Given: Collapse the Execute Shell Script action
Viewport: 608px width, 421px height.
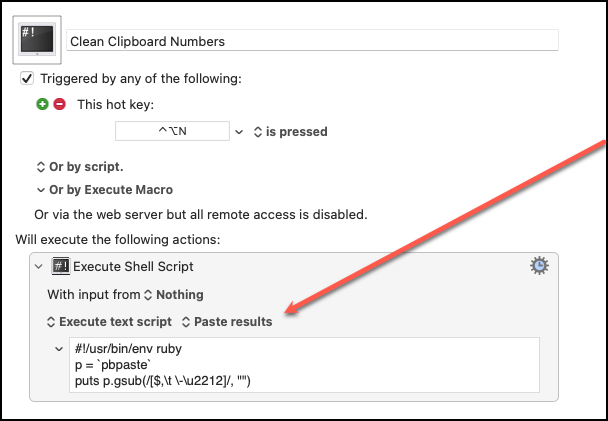Looking at the screenshot, I should [39, 267].
